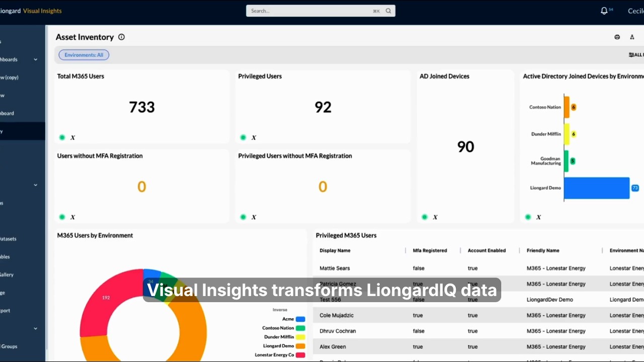Image resolution: width=644 pixels, height=362 pixels.
Task: Click the green Goodman Manufacturing bar
Action: (567, 161)
